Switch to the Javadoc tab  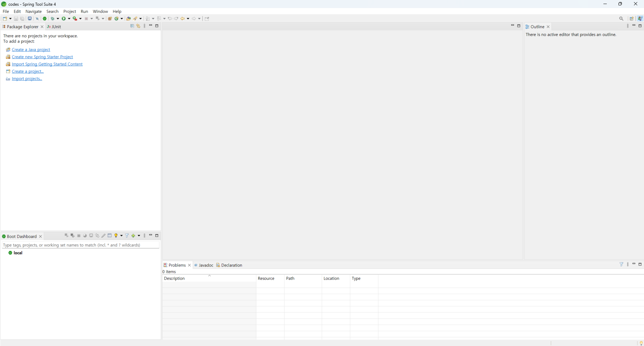click(x=204, y=265)
